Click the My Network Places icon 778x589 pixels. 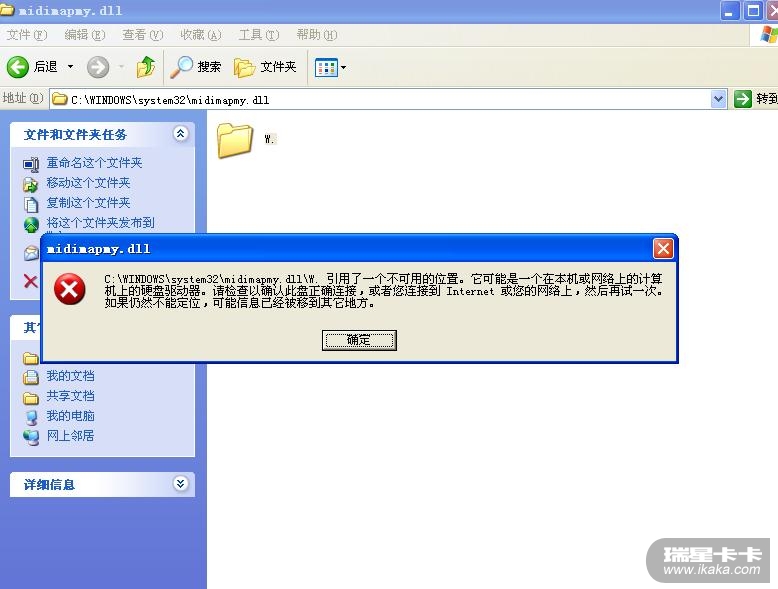(31, 437)
